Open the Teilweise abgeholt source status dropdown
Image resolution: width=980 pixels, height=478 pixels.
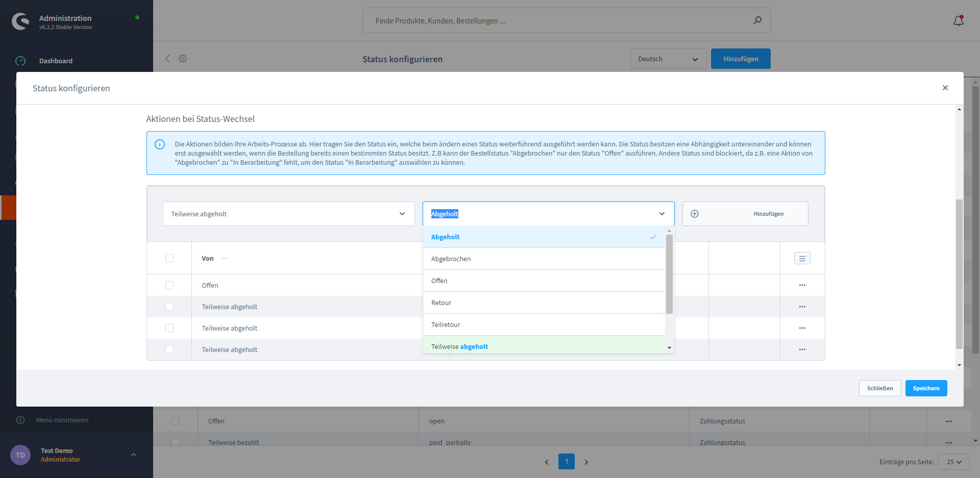288,214
